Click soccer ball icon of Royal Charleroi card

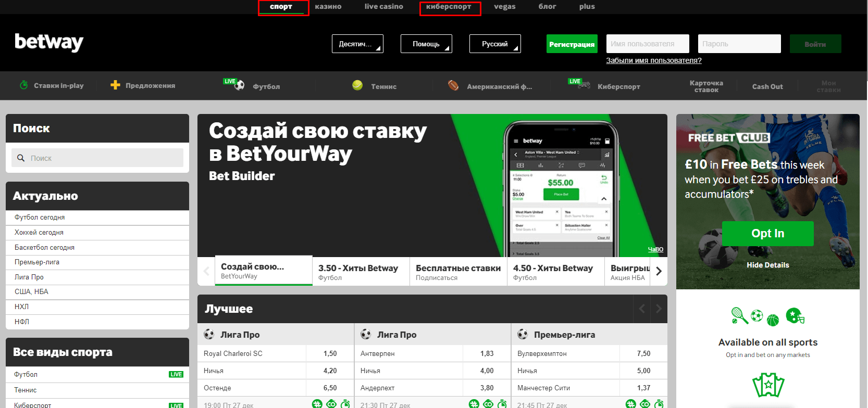click(x=209, y=334)
